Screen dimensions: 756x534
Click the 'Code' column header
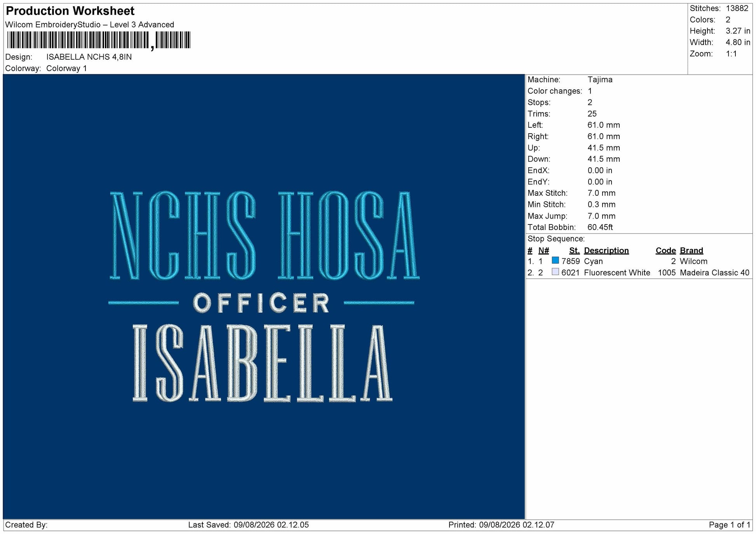pyautogui.click(x=665, y=250)
